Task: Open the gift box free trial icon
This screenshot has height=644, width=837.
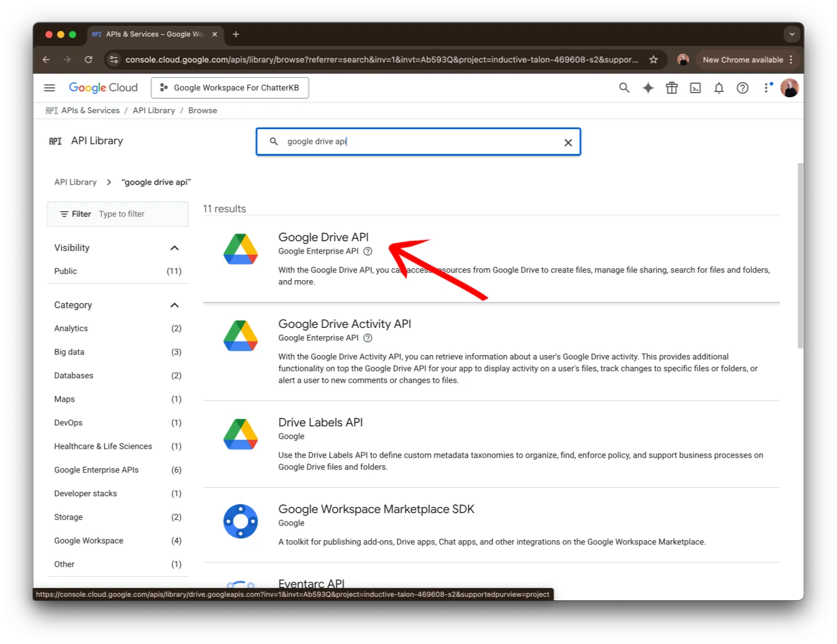Action: 672,88
